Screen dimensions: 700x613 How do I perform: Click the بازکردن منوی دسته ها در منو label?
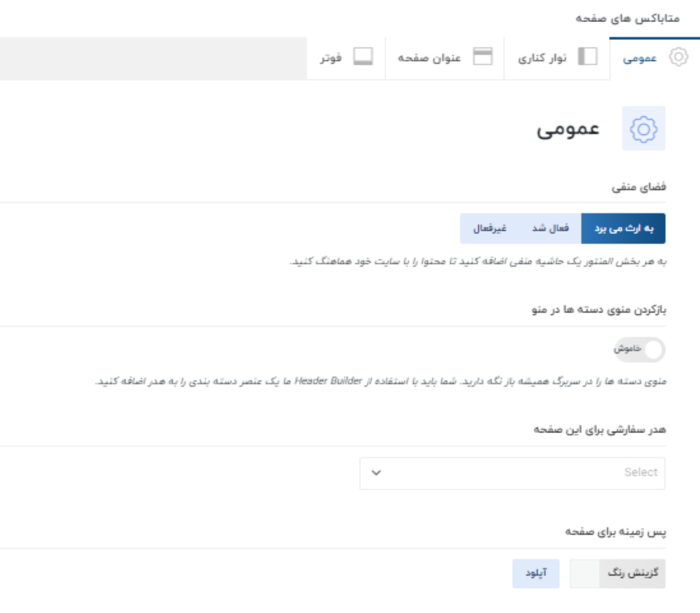click(599, 310)
